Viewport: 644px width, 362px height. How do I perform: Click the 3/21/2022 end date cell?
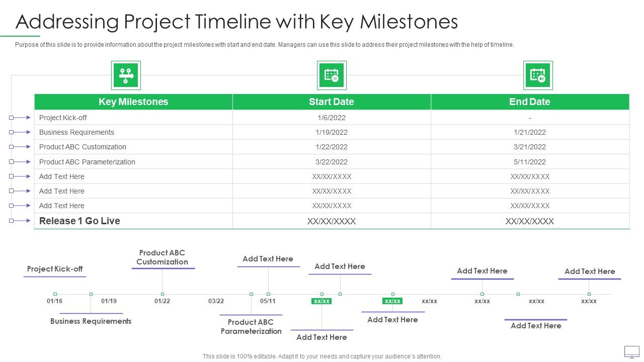[x=530, y=147]
